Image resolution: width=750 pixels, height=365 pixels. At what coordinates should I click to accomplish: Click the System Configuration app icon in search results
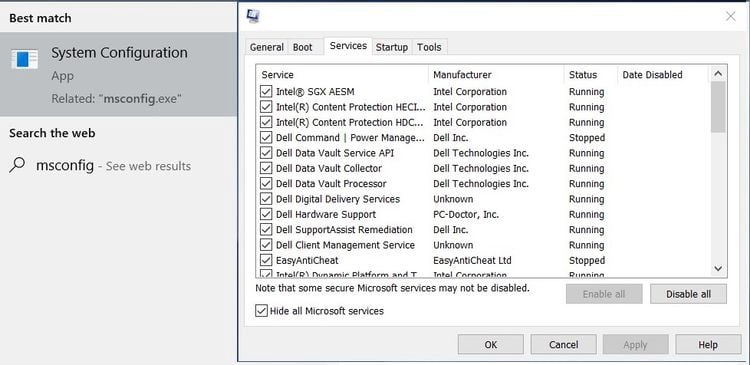[x=24, y=59]
